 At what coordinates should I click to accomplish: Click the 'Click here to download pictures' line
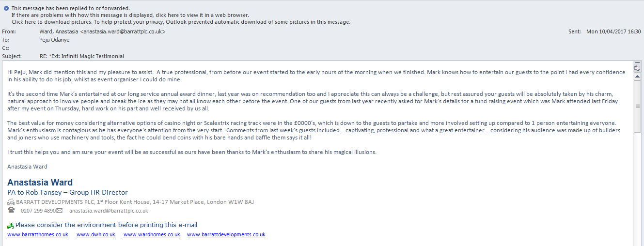click(181, 22)
